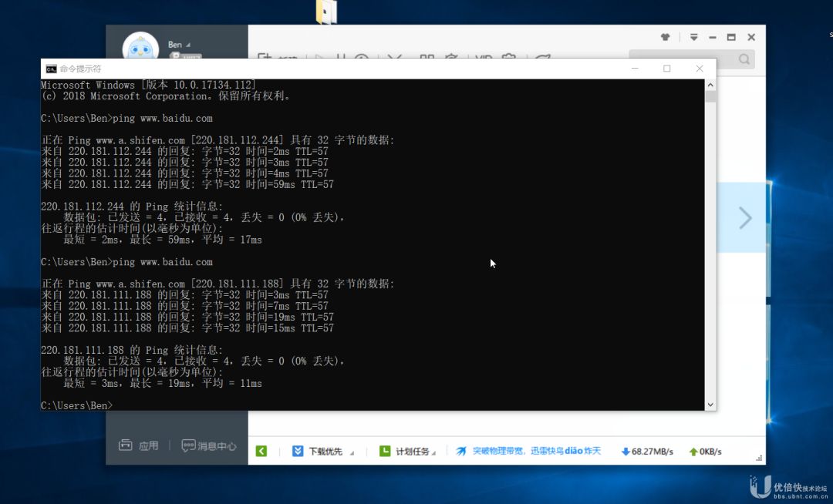Expand the 下载优先 dropdown arrow
Viewport: 833px width, 504px height.
pos(352,452)
